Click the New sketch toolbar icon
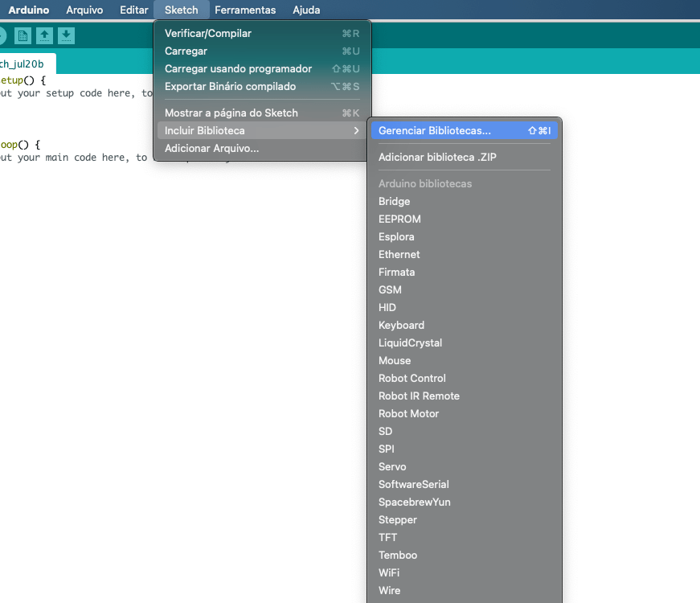700x603 pixels. point(23,35)
